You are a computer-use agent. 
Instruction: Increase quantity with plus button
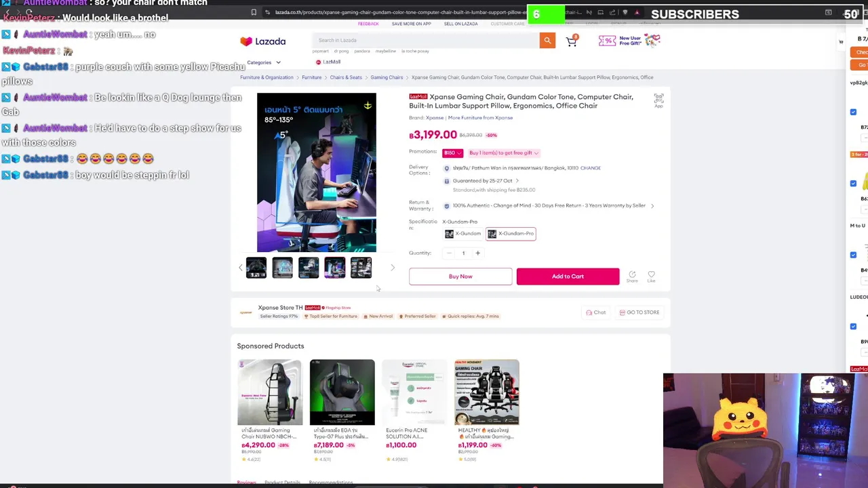[477, 253]
